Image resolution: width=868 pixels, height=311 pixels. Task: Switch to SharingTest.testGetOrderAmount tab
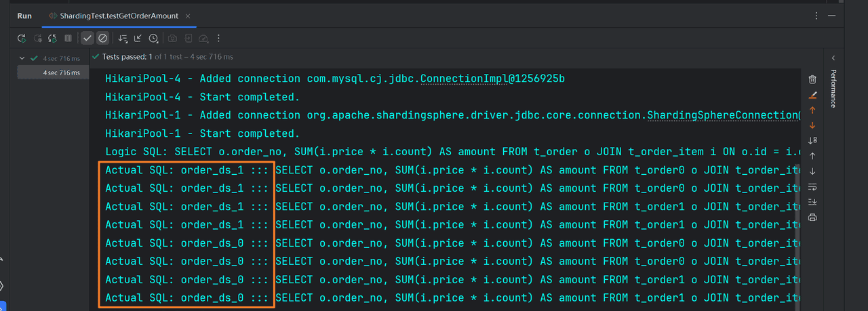point(119,16)
